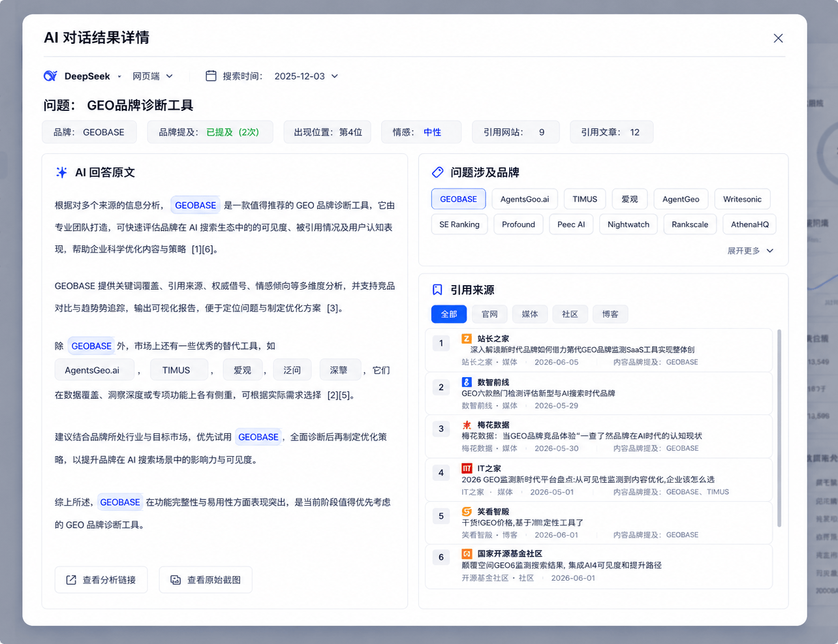Viewport: 838px width, 644px height.
Task: Click the bookmark icon beside 引用来源
Action: click(437, 290)
